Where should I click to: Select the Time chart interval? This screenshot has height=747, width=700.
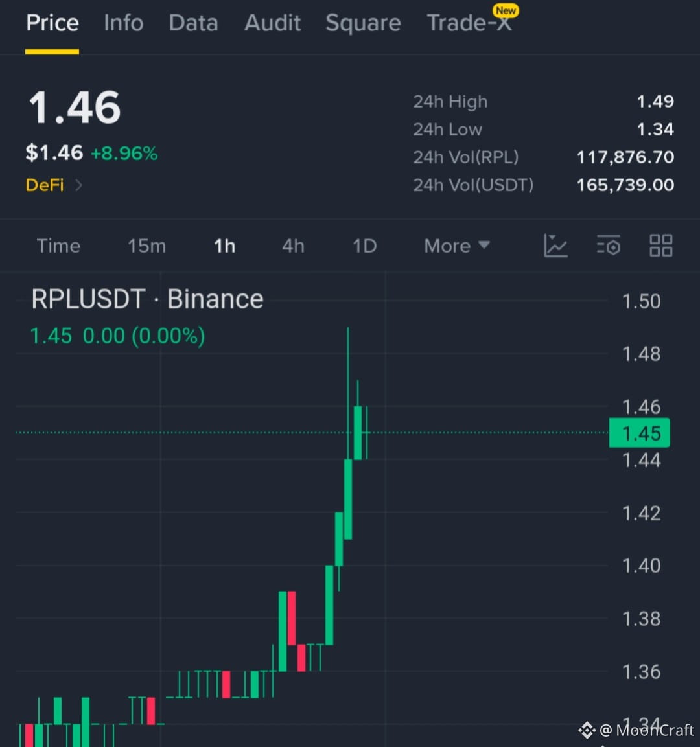[x=58, y=246]
